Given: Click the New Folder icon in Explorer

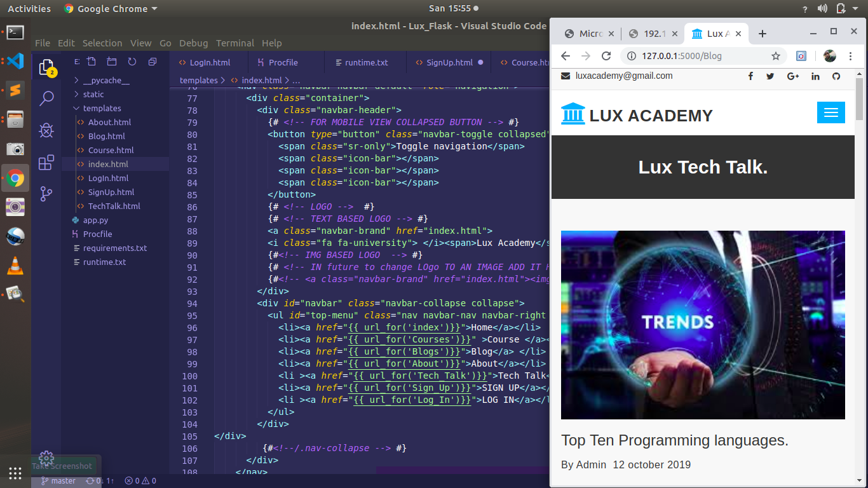Looking at the screenshot, I should (x=112, y=62).
